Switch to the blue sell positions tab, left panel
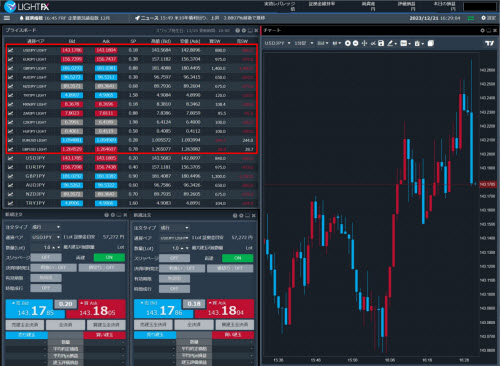 click(27, 335)
